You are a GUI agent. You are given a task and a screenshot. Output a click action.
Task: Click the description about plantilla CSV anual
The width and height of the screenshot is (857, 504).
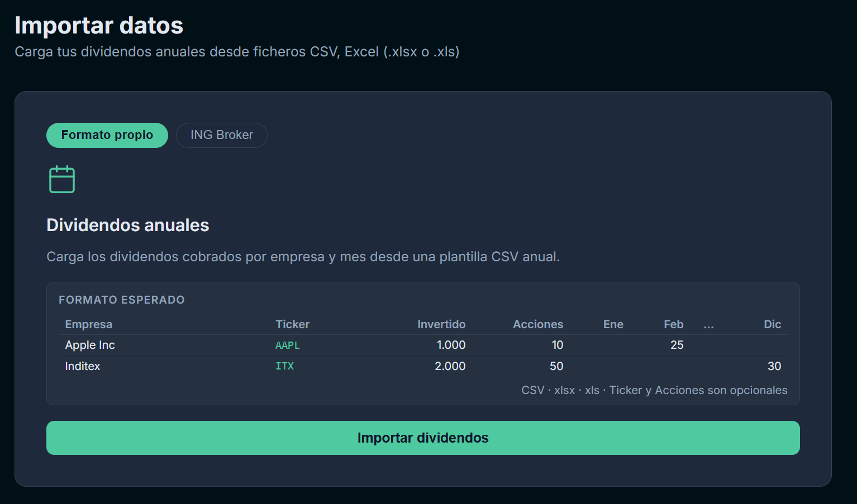[x=303, y=257]
